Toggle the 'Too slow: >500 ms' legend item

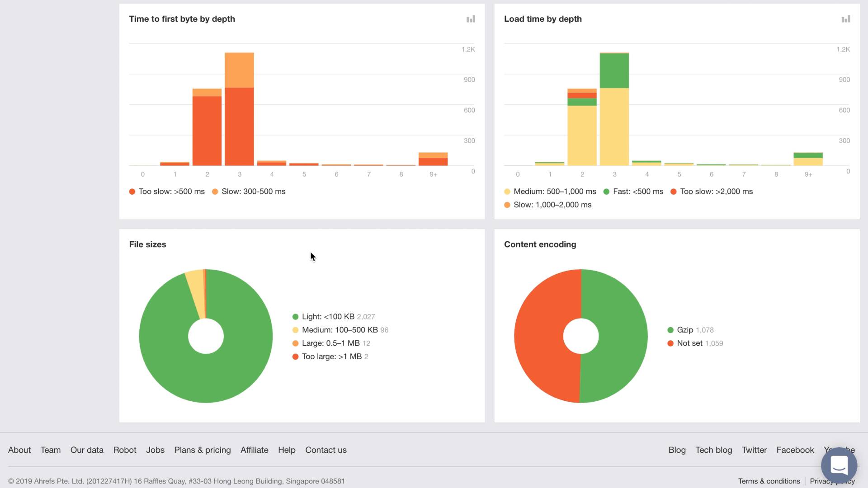(167, 192)
